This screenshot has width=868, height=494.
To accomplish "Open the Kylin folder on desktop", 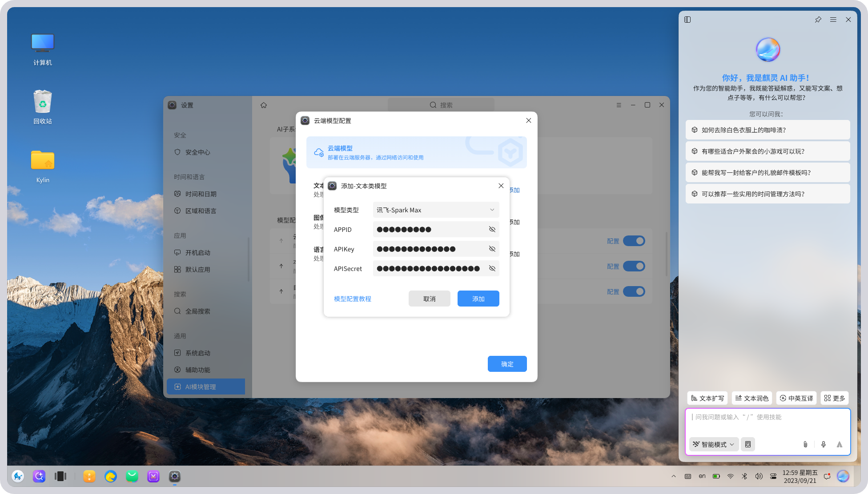I will click(x=43, y=166).
